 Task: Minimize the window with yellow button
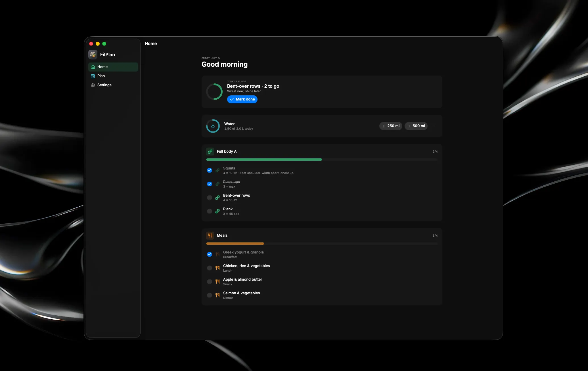(98, 44)
